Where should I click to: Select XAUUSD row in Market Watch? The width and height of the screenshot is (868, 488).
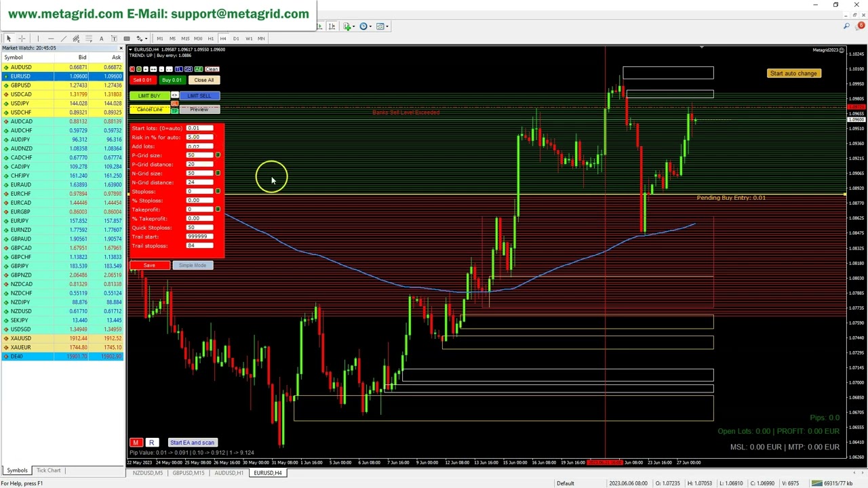click(x=62, y=338)
